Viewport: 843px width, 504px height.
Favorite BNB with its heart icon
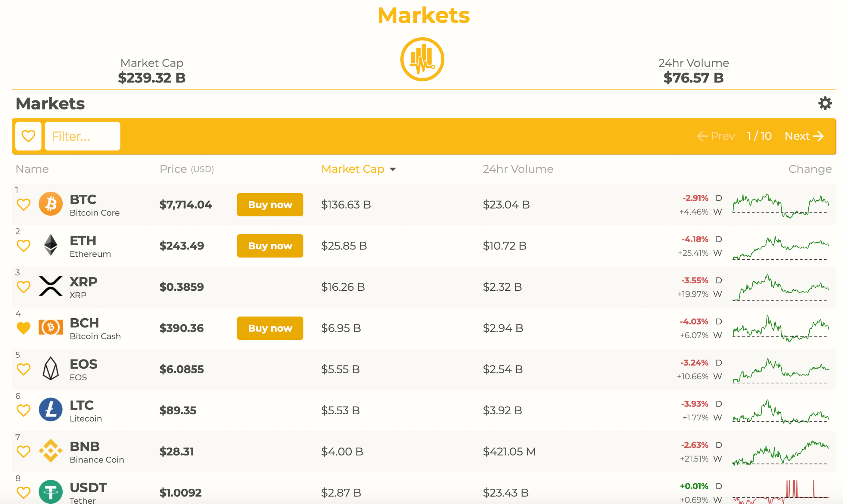[x=23, y=452]
